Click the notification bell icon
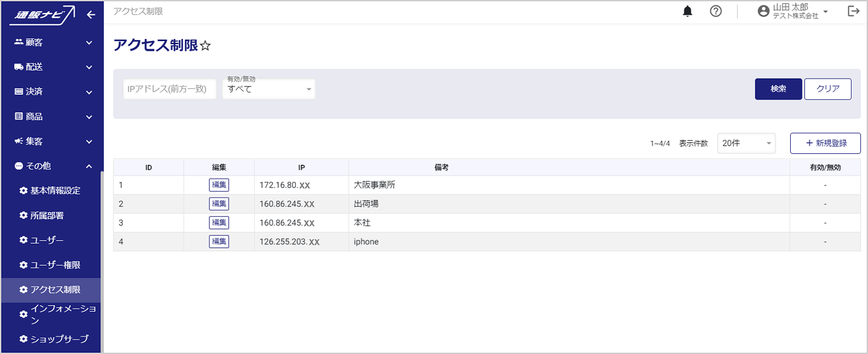Screen dimensions: 868x354 pyautogui.click(x=688, y=12)
